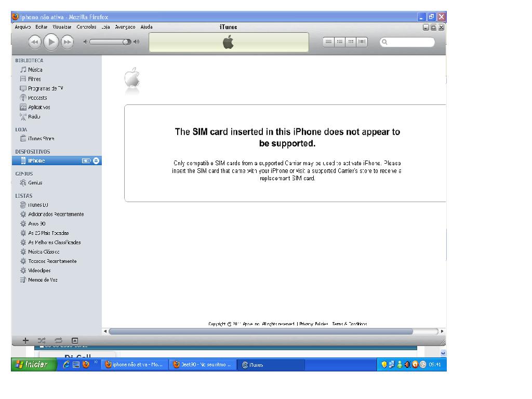Click the iPhone eject icon
The image size is (532, 399).
(96, 161)
